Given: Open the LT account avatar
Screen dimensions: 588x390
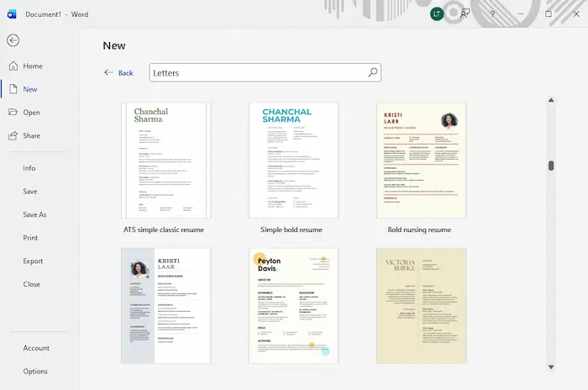Looking at the screenshot, I should (x=437, y=14).
